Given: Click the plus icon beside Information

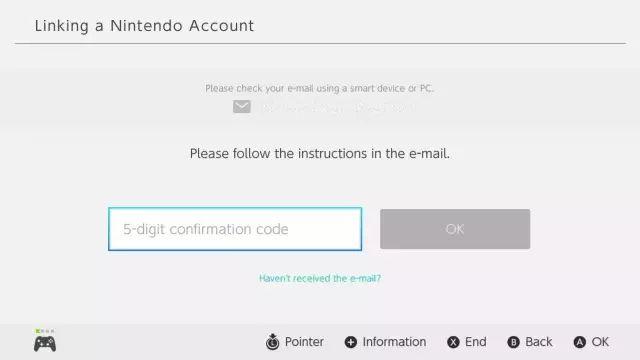Looking at the screenshot, I should [x=351, y=342].
